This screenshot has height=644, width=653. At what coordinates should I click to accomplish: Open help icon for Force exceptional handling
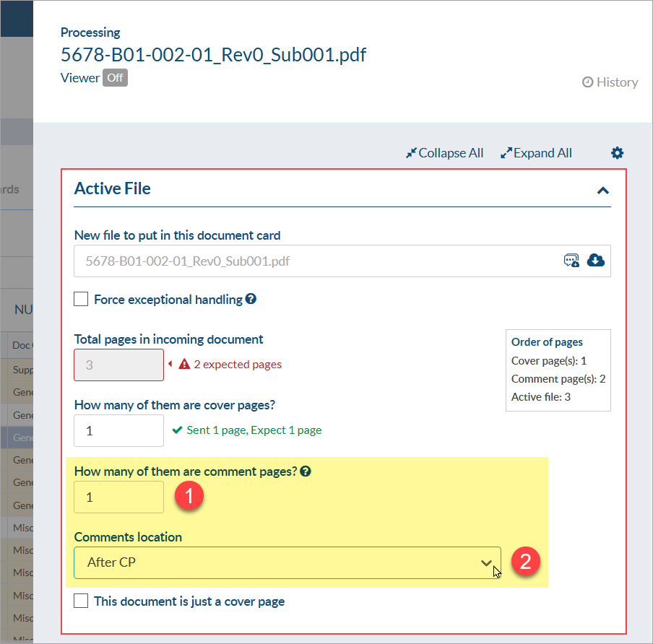[x=251, y=298]
